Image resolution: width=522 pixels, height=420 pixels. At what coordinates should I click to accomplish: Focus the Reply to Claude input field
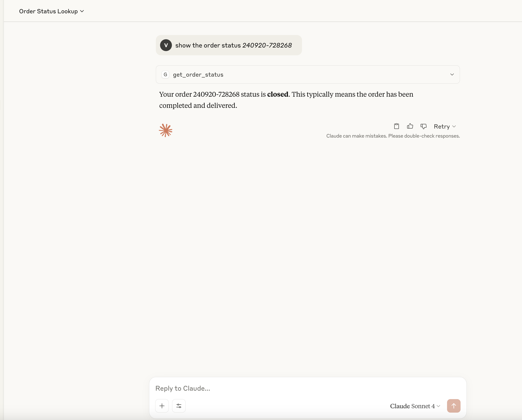[x=291, y=388]
